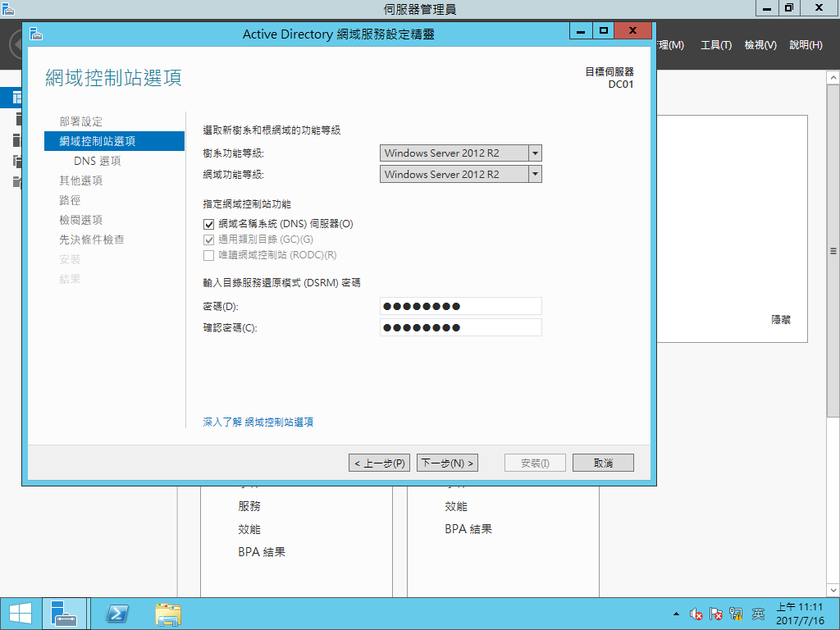Open Server Manager 檢視(V) menu
This screenshot has height=630, width=840.
pyautogui.click(x=760, y=45)
